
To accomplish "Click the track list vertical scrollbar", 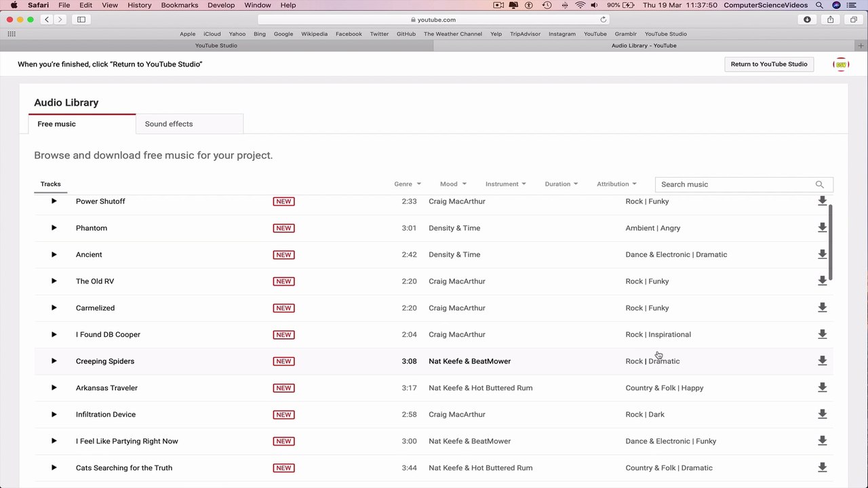I will point(830,242).
